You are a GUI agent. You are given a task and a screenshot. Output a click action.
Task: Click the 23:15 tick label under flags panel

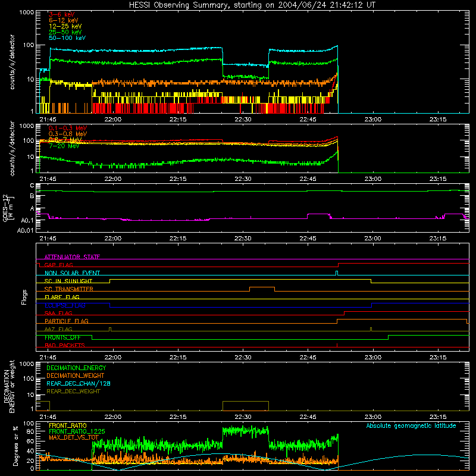pyautogui.click(x=438, y=358)
